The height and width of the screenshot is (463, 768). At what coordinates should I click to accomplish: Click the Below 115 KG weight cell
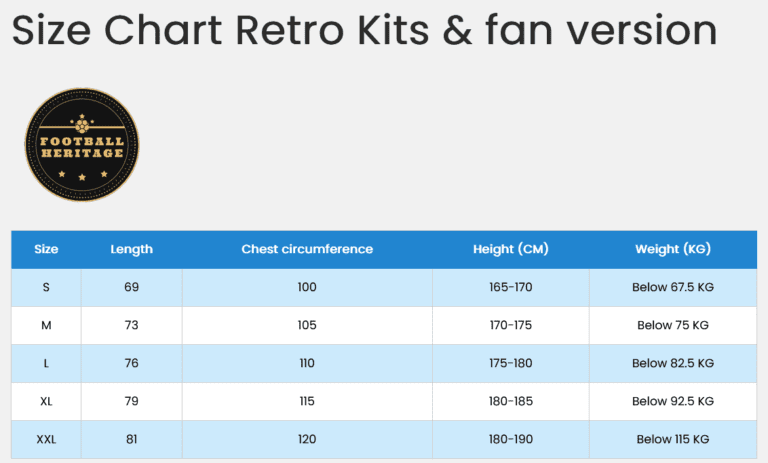click(x=672, y=439)
